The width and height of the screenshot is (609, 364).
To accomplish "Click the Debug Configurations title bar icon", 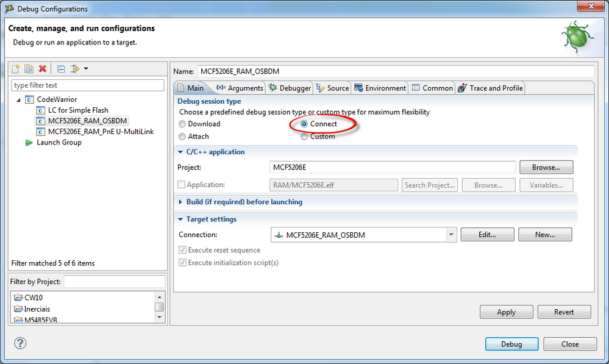I will coord(9,9).
